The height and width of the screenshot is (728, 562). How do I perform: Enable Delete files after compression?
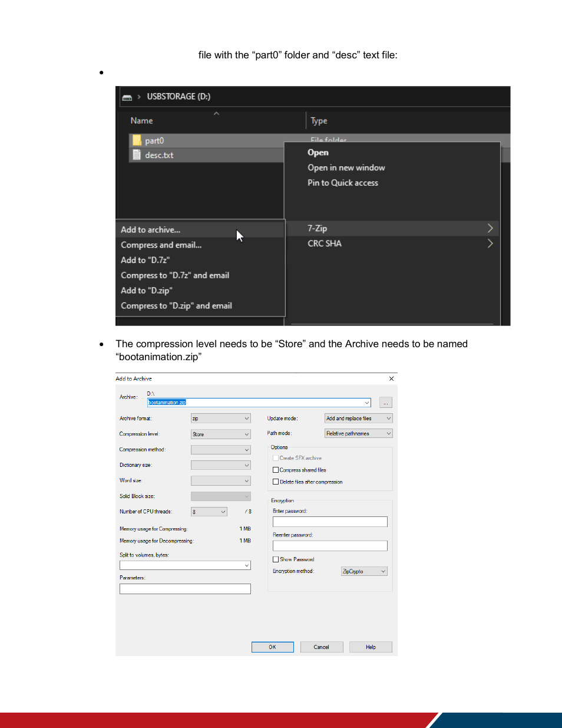[275, 482]
